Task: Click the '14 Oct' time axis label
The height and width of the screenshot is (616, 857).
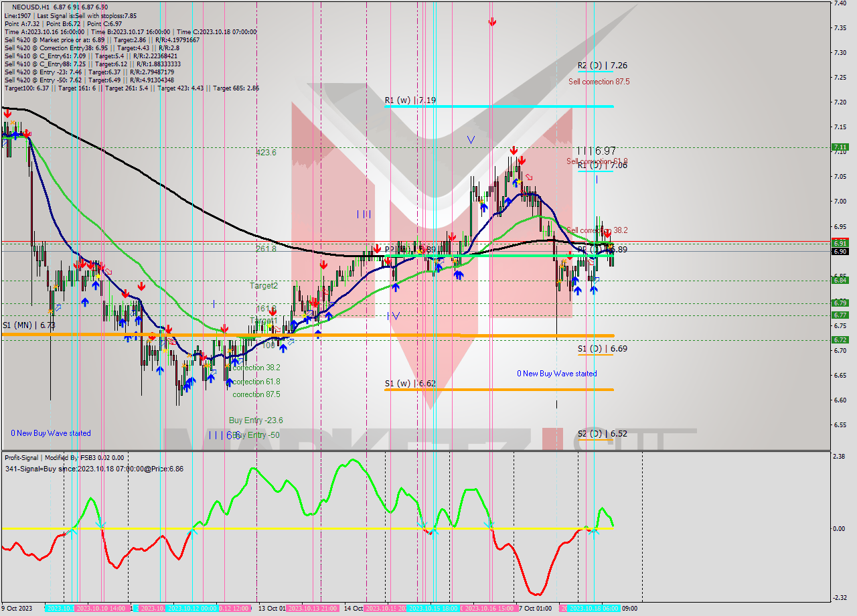Action: click(354, 609)
